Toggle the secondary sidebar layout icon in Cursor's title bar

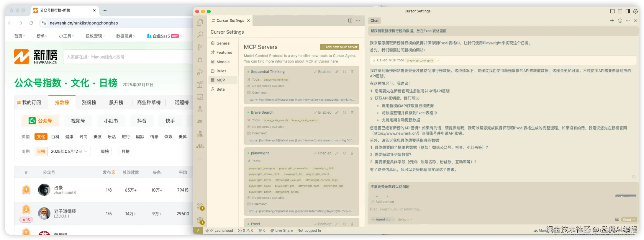coord(628,11)
